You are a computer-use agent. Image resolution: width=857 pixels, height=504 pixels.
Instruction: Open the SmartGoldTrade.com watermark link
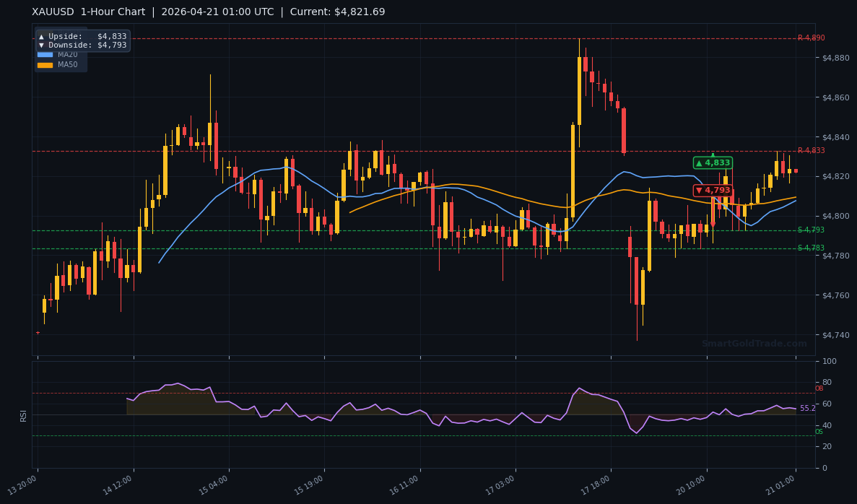coord(753,344)
